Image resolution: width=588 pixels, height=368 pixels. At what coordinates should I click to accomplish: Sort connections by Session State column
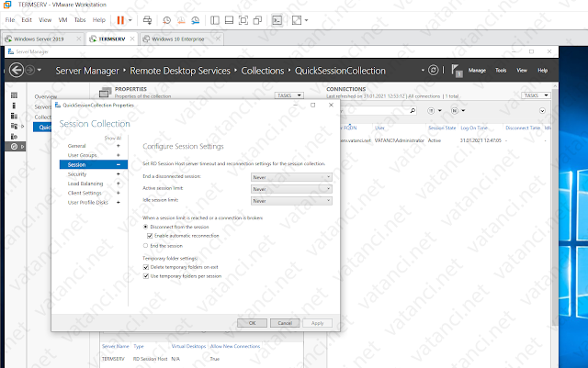442,128
